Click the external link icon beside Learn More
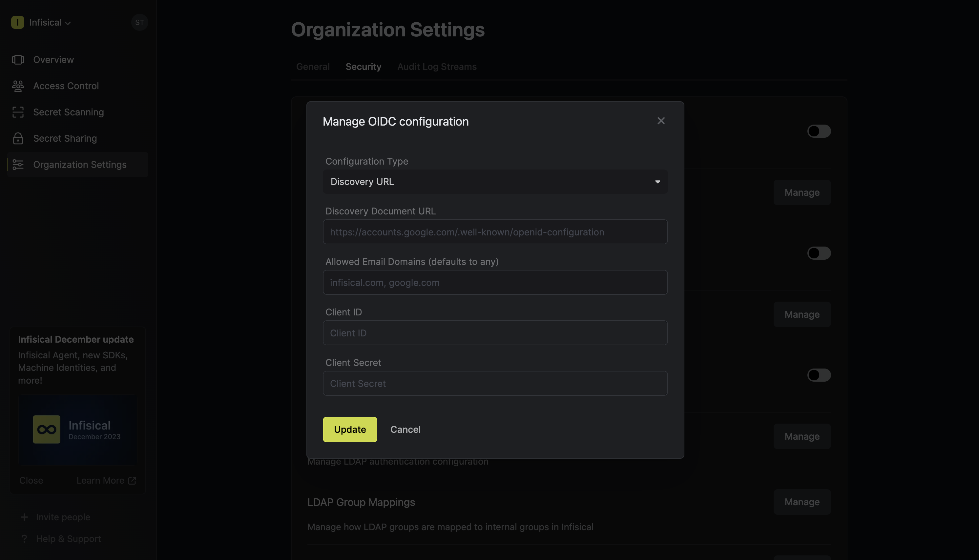Image resolution: width=979 pixels, height=560 pixels. click(132, 481)
